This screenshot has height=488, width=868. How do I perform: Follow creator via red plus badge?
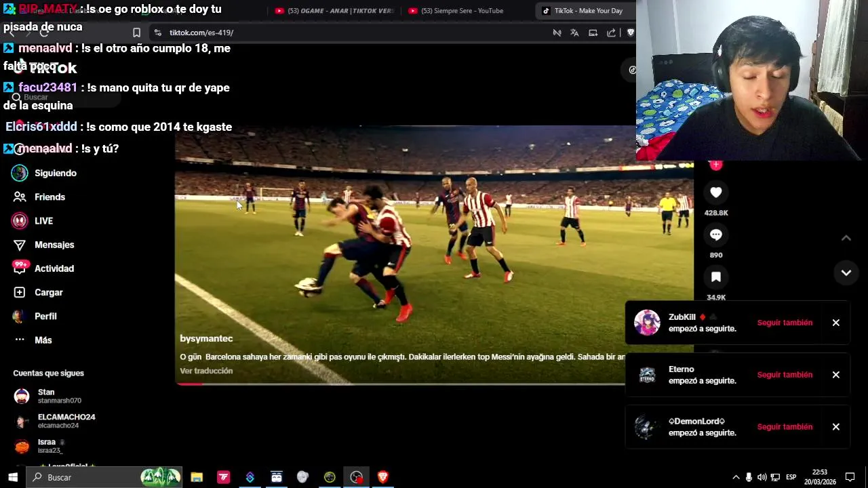pyautogui.click(x=715, y=165)
